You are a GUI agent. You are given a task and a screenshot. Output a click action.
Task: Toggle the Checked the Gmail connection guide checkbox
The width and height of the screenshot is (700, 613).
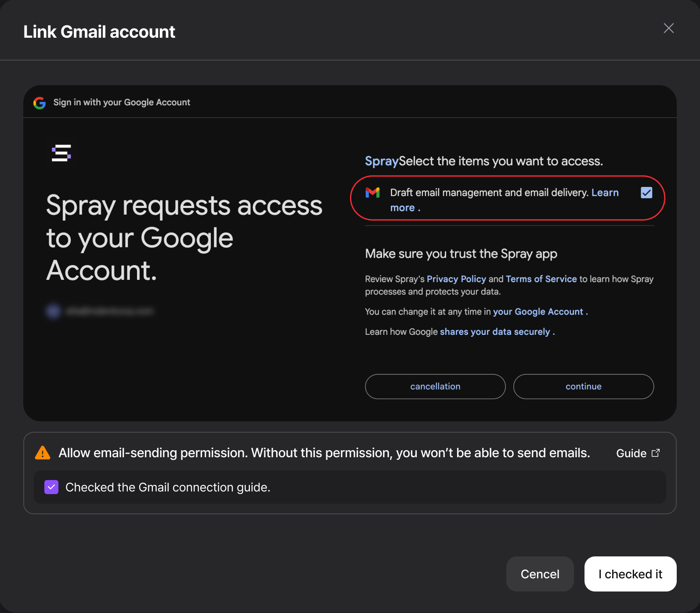point(51,487)
